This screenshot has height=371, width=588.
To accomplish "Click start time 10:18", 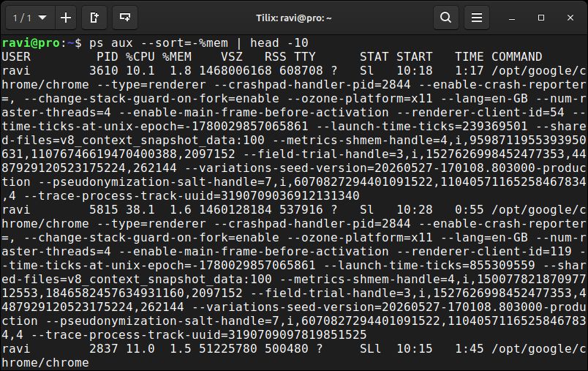I will point(415,71).
